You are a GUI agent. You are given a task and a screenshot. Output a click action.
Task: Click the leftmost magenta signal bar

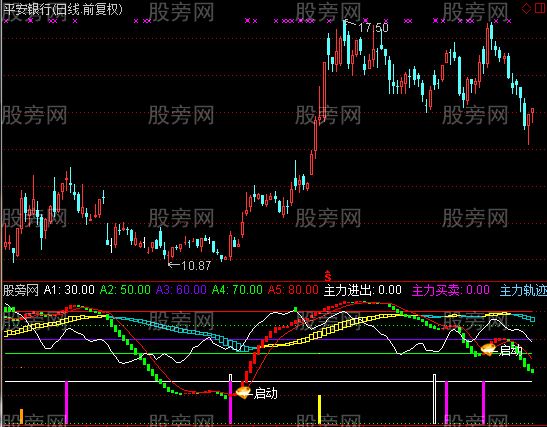coord(66,403)
